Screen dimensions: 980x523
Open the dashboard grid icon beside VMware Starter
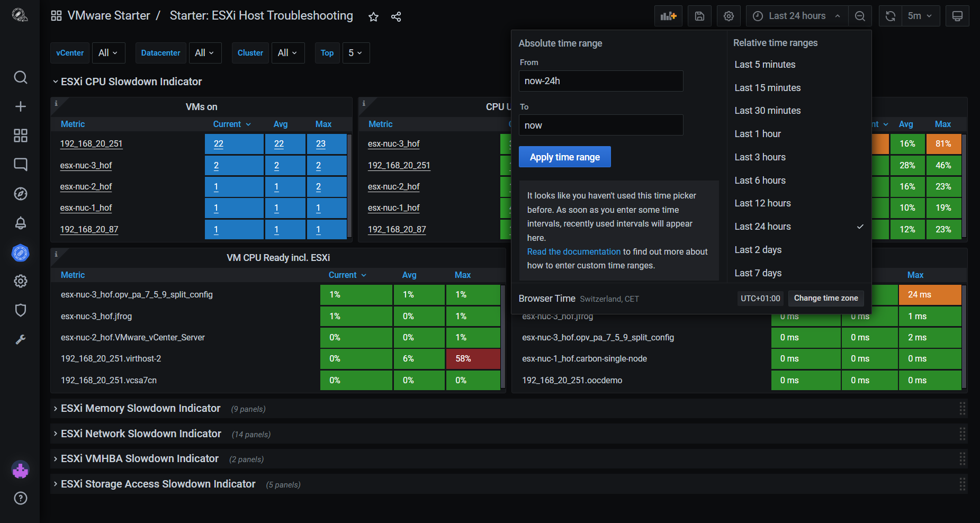(56, 16)
